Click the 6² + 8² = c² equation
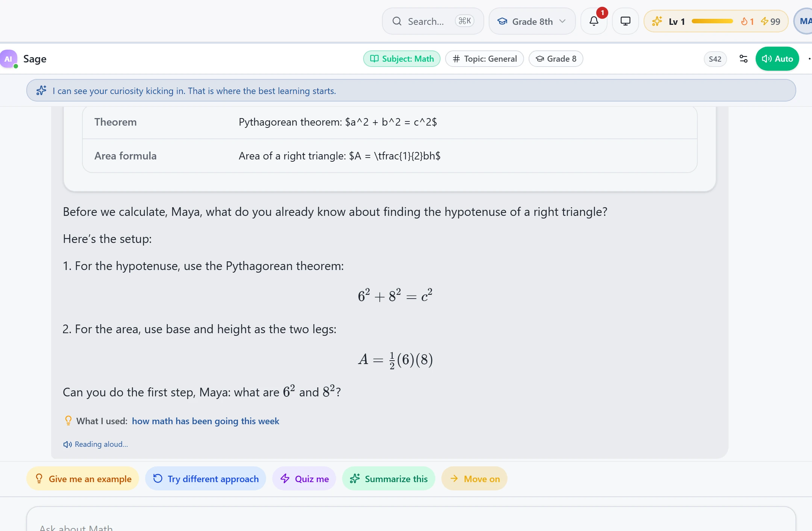The image size is (812, 531). tap(395, 296)
